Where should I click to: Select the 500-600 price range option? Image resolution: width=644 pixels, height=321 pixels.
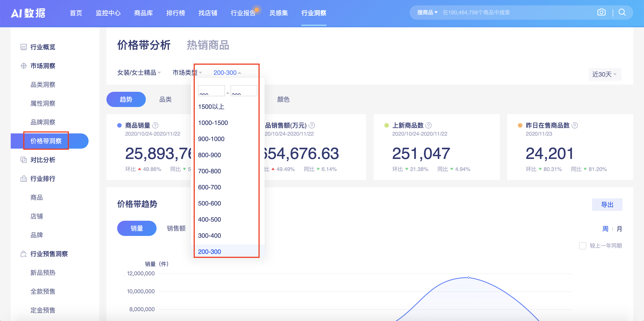pyautogui.click(x=209, y=203)
